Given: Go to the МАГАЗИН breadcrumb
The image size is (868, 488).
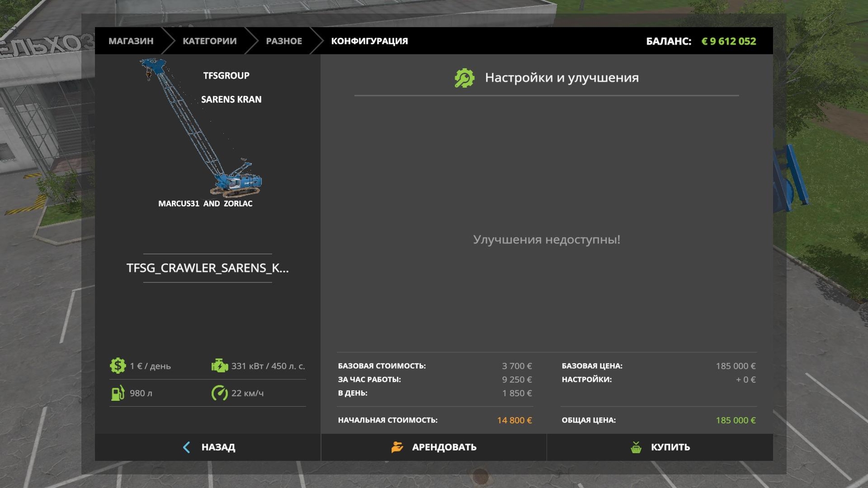Looking at the screenshot, I should (131, 41).
